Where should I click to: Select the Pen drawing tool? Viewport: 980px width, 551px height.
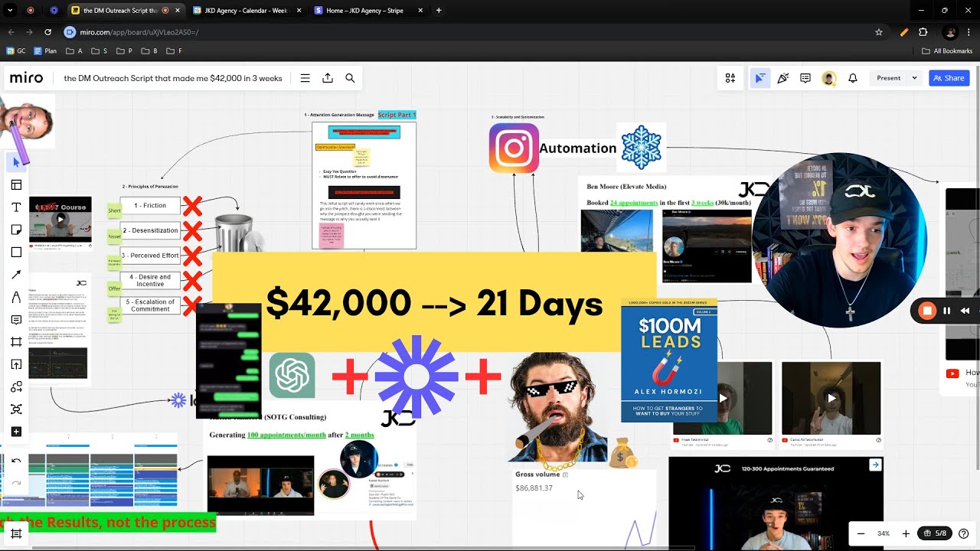point(16,297)
